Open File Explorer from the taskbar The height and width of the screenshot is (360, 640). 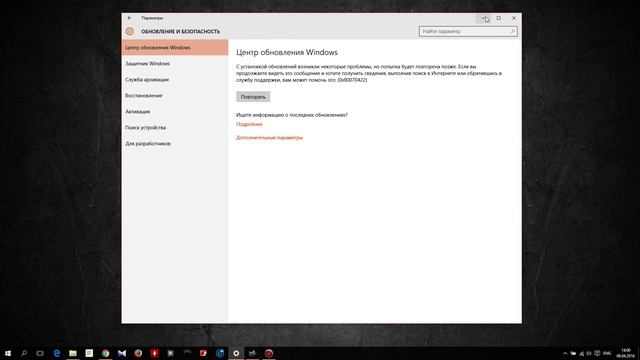coord(73,353)
